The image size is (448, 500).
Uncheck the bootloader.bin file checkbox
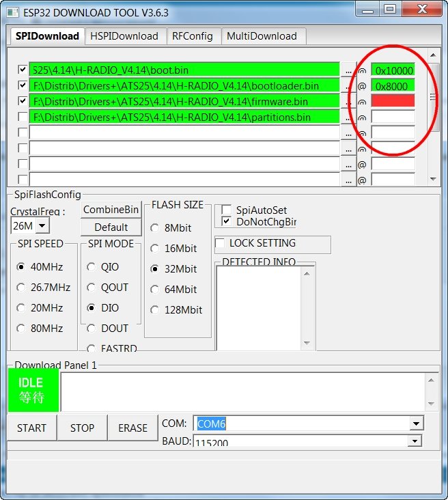(23, 85)
